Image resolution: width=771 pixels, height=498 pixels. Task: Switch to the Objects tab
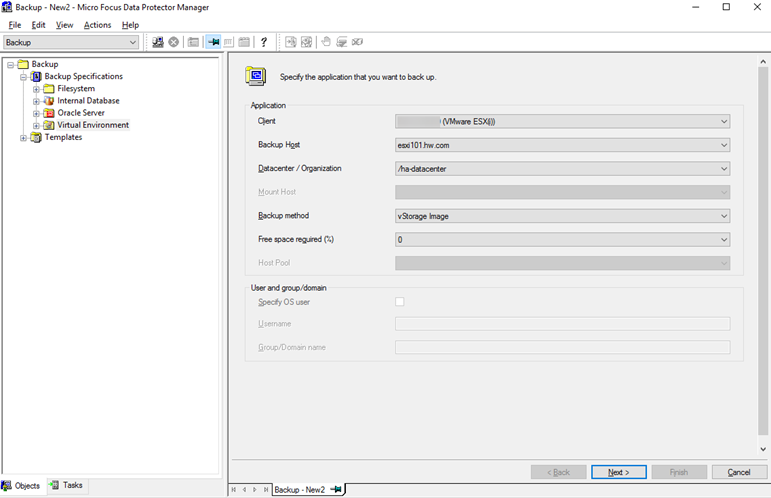[22, 486]
